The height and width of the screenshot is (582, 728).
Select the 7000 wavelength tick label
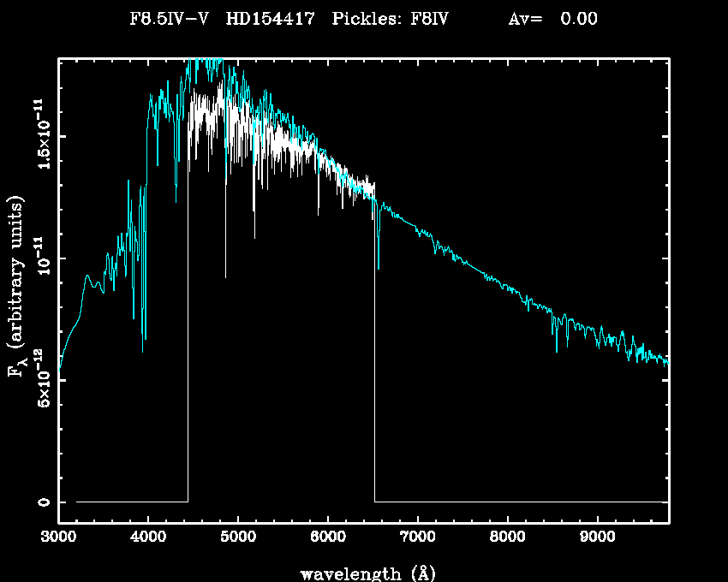click(x=418, y=537)
